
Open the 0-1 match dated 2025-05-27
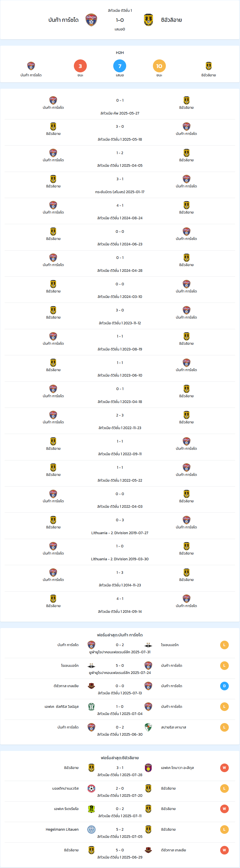click(120, 106)
